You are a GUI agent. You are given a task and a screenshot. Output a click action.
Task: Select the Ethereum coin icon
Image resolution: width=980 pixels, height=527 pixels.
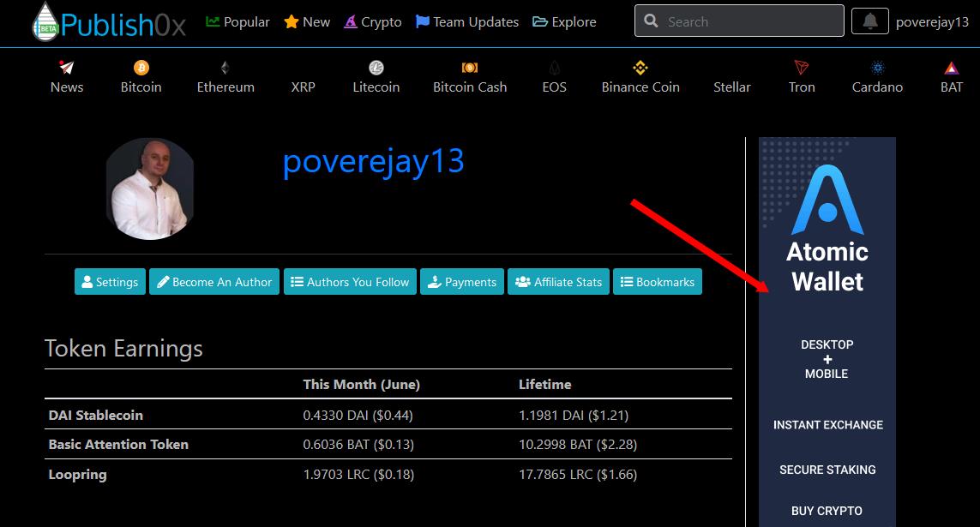pos(225,68)
